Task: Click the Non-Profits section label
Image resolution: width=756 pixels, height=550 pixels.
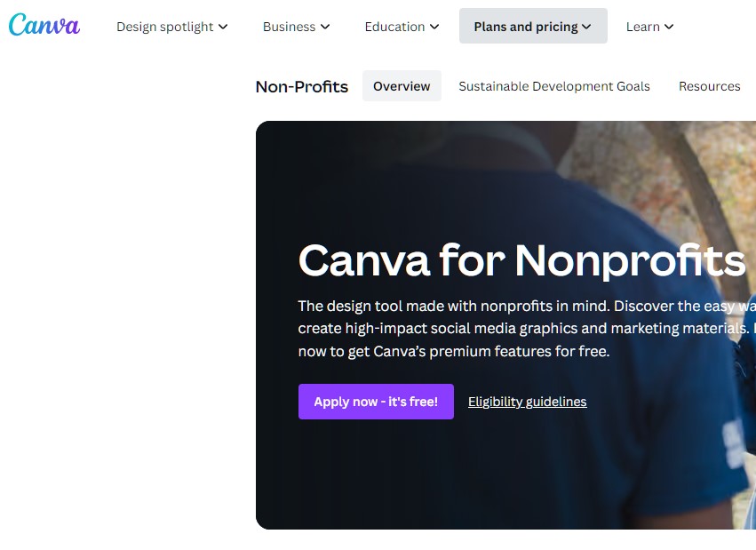Action: pos(301,86)
